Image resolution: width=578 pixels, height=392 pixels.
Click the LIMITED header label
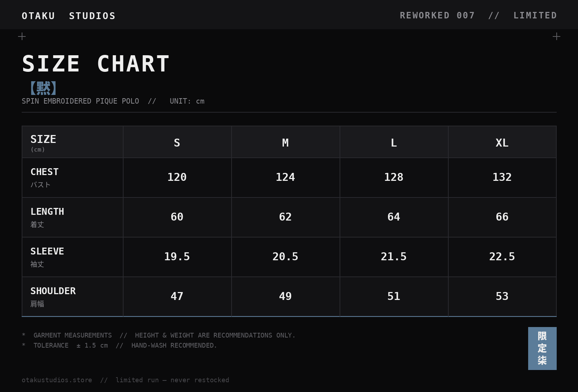(x=535, y=15)
